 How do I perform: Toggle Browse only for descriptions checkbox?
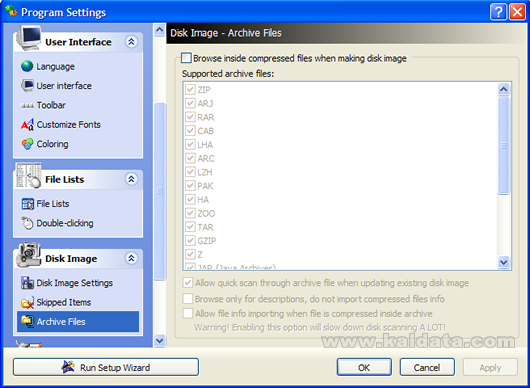coord(188,298)
